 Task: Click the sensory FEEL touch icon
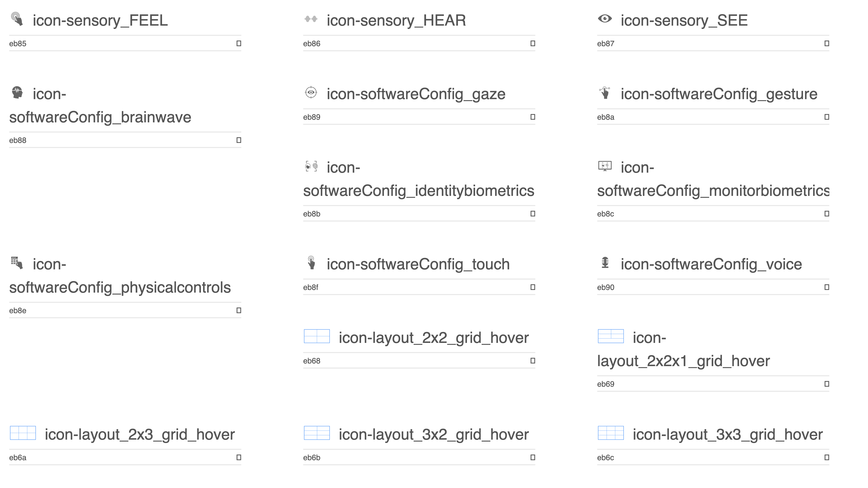pyautogui.click(x=17, y=19)
